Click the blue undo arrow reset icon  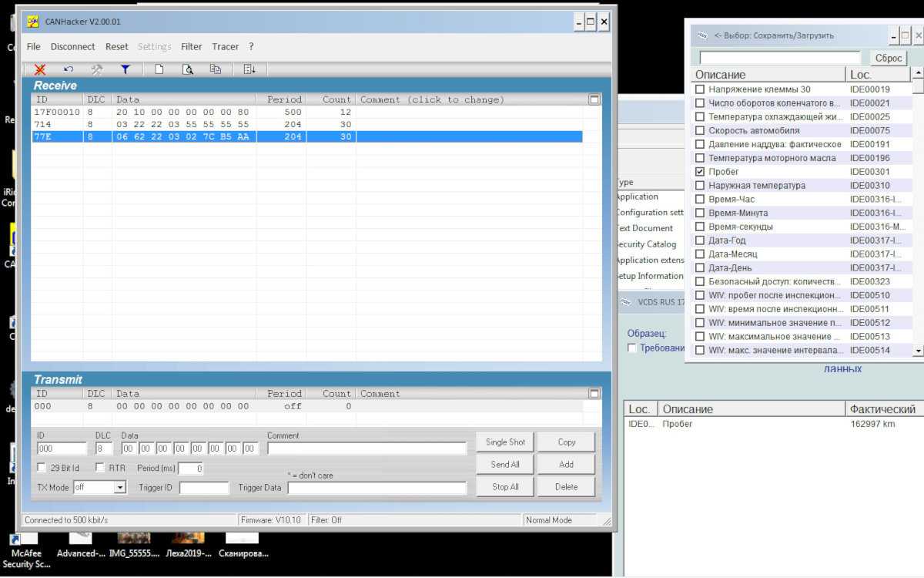69,69
